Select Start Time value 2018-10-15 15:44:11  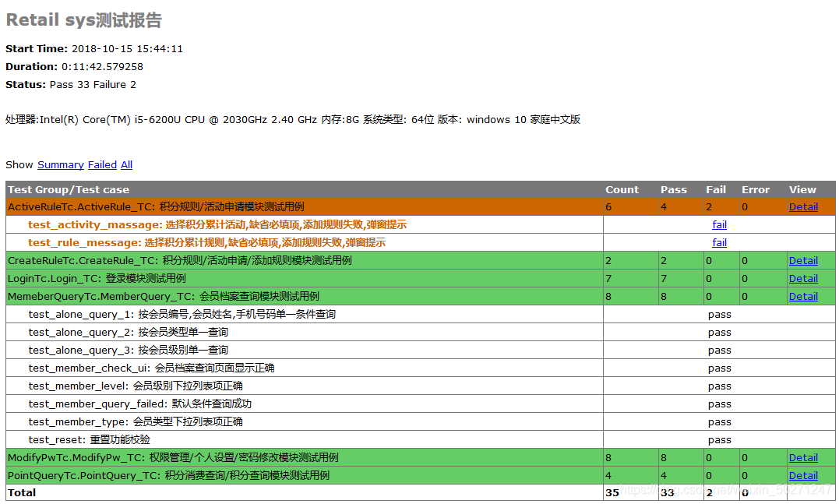click(x=127, y=49)
